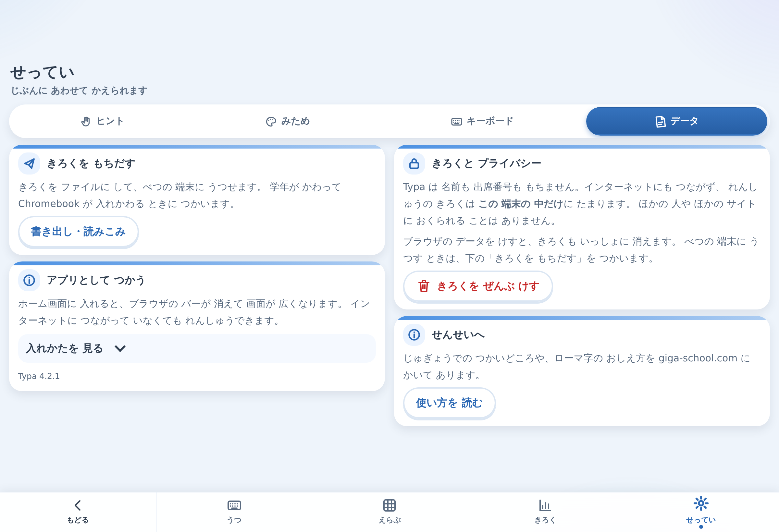Click the grid icon for えらぶ

click(x=389, y=505)
